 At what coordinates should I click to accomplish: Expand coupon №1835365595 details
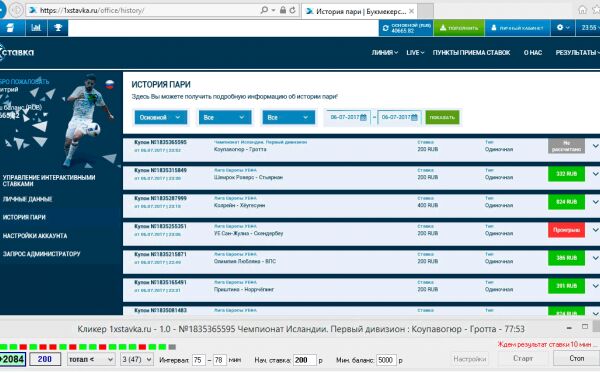coord(595,146)
